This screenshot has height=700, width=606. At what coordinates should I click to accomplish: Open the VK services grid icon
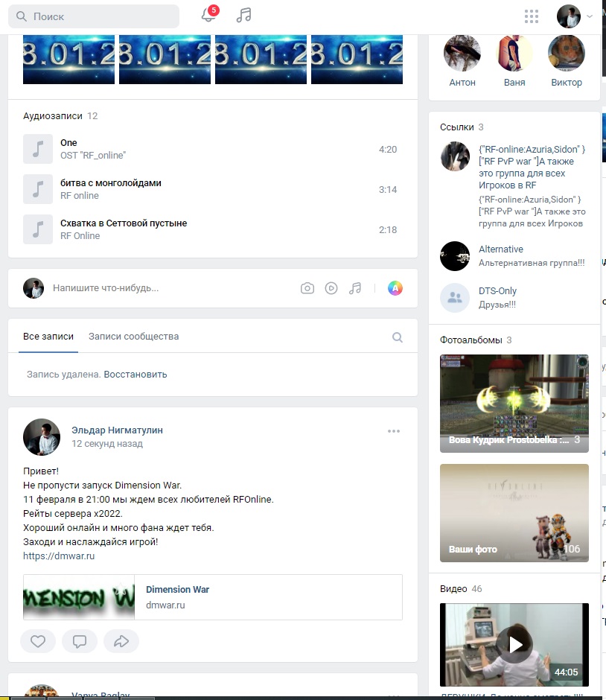531,16
